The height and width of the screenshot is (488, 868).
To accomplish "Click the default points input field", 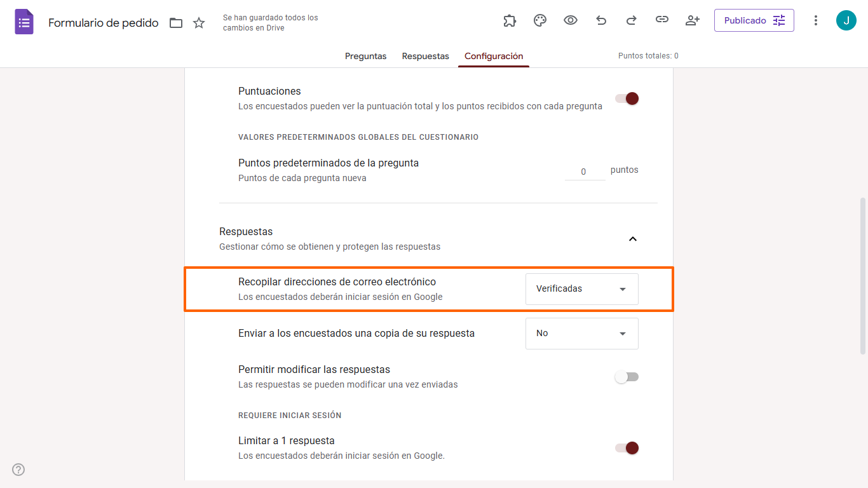I will tap(585, 171).
